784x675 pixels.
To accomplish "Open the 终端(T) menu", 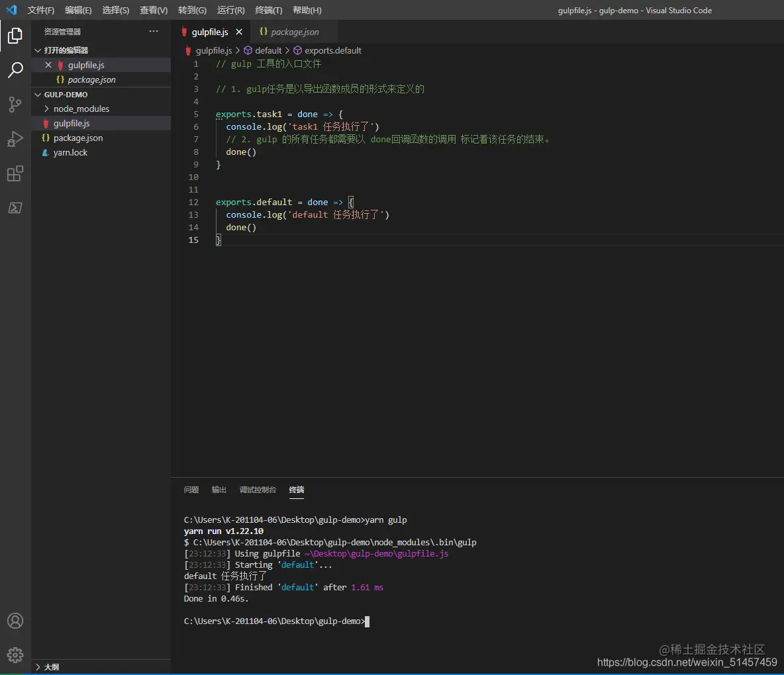I will click(268, 10).
